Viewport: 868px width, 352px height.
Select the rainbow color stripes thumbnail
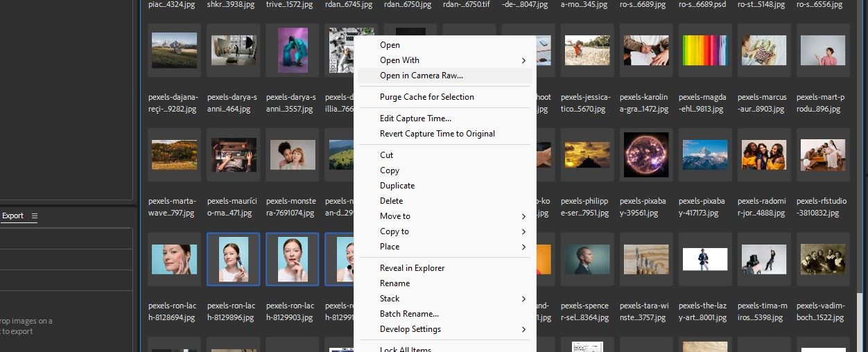704,51
